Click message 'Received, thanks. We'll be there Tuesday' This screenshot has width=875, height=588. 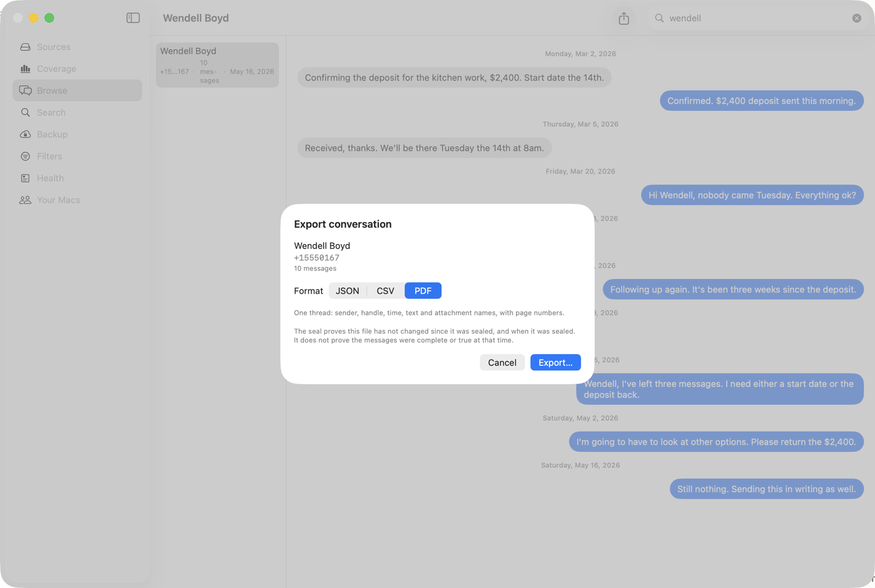coord(424,148)
